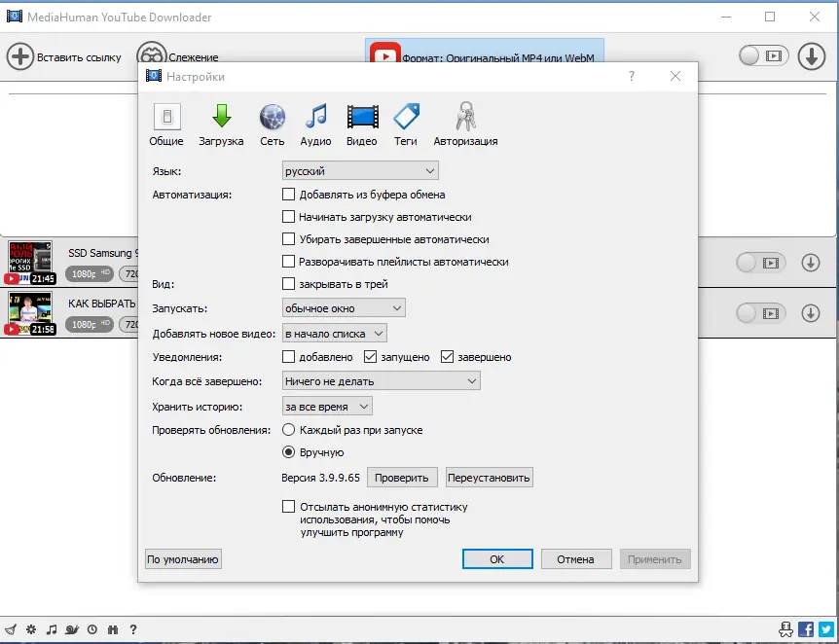839x644 pixels.
Task: Open the SSD Samsung video thumbnail
Action: [30, 262]
